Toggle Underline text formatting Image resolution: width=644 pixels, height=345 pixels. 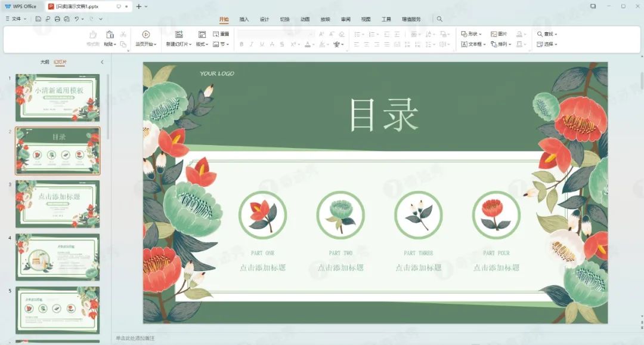coord(262,44)
